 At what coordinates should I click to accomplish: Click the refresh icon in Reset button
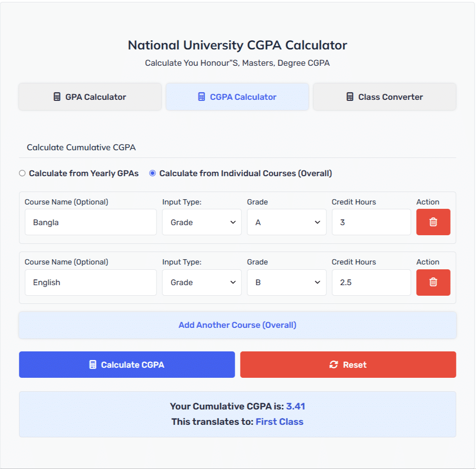333,364
